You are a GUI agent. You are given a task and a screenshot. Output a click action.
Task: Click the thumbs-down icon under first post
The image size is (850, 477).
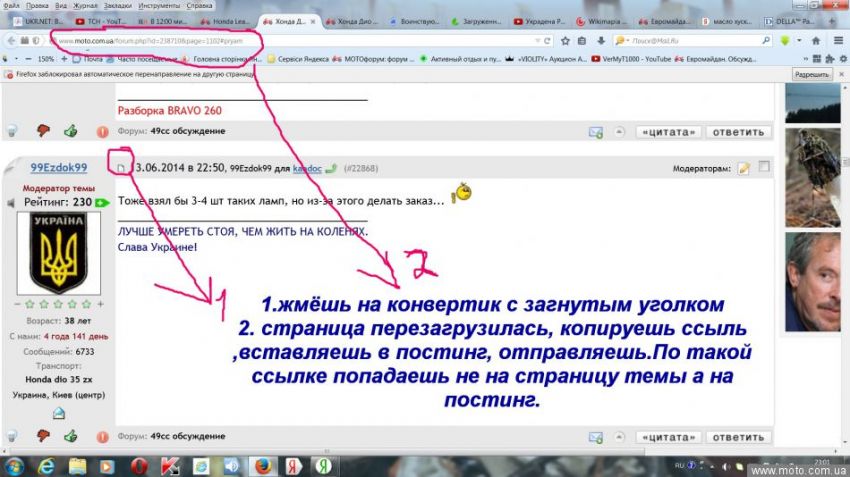coord(42,131)
